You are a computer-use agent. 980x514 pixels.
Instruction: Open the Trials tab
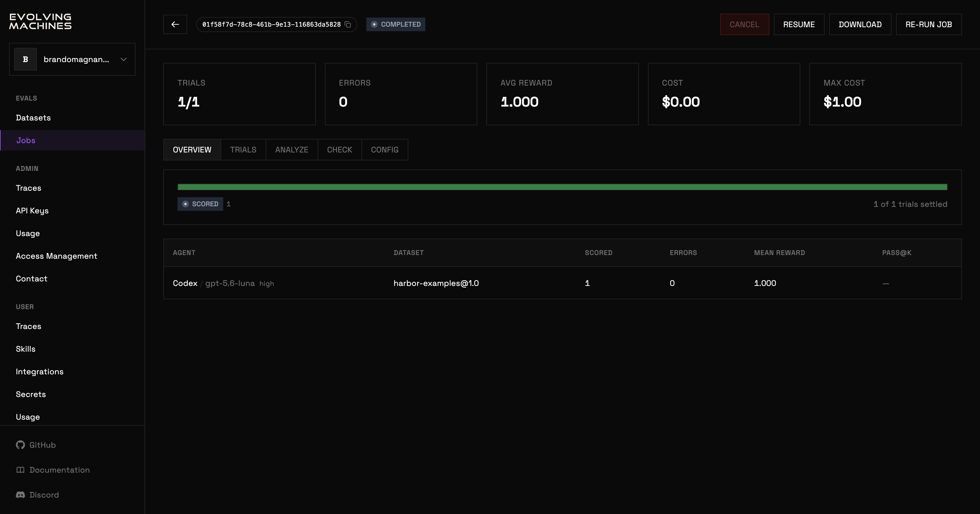243,150
